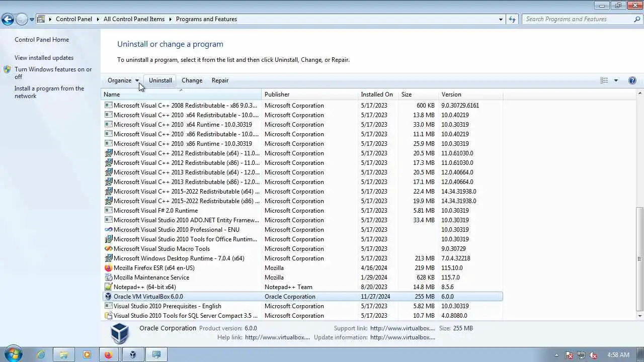This screenshot has width=644, height=362.
Task: Click the Update information URL in details pane
Action: point(403,337)
